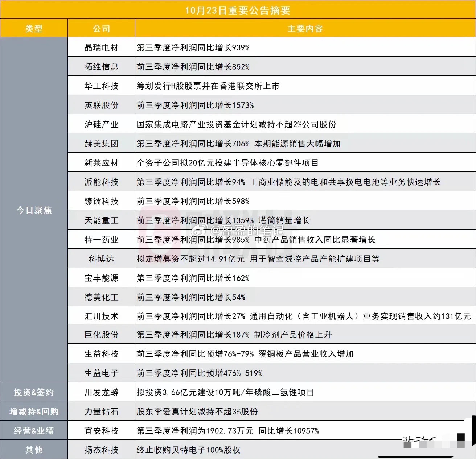Click company name '力量钻石'

[101, 412]
